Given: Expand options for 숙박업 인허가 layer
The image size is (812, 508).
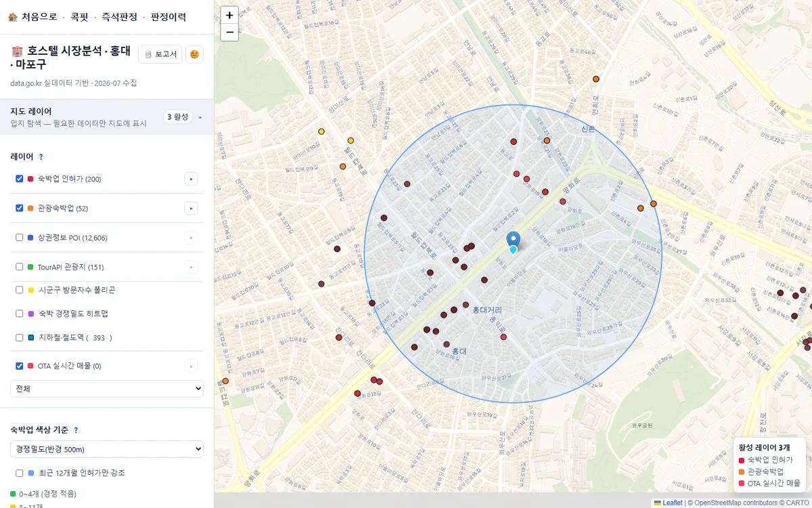Looking at the screenshot, I should [191, 179].
